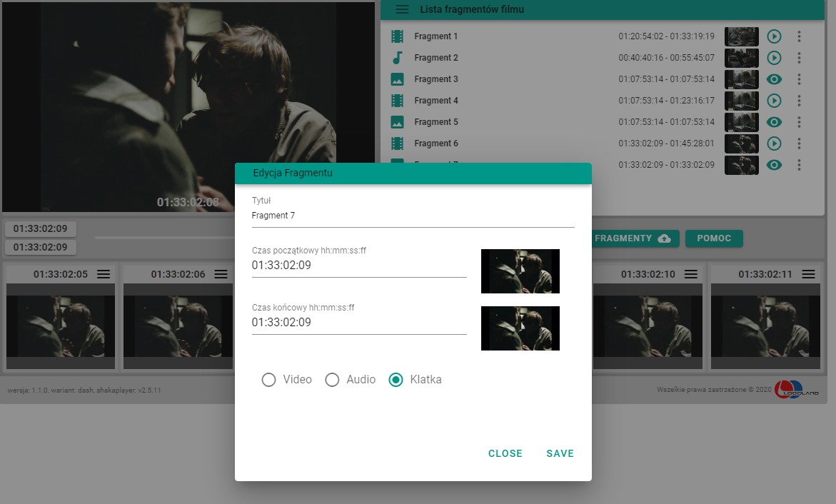Click the Fragment 1 title text
The height and width of the screenshot is (504, 836).
coord(436,36)
